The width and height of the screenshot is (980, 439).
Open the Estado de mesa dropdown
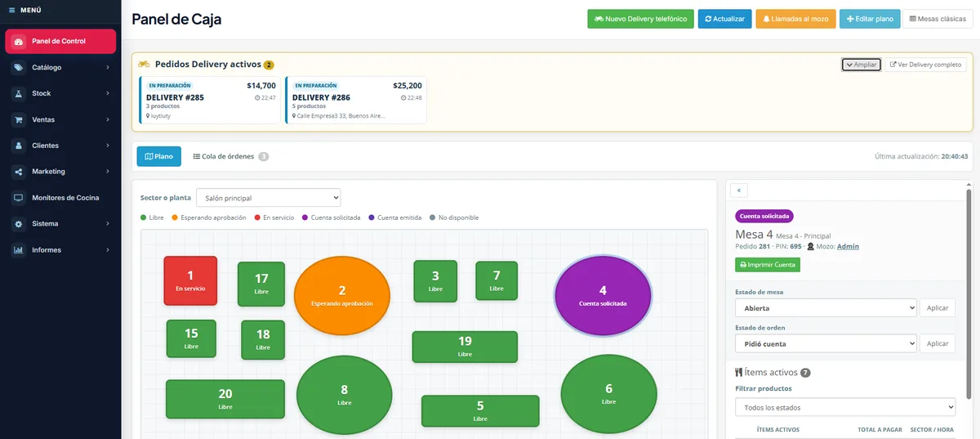(x=826, y=308)
